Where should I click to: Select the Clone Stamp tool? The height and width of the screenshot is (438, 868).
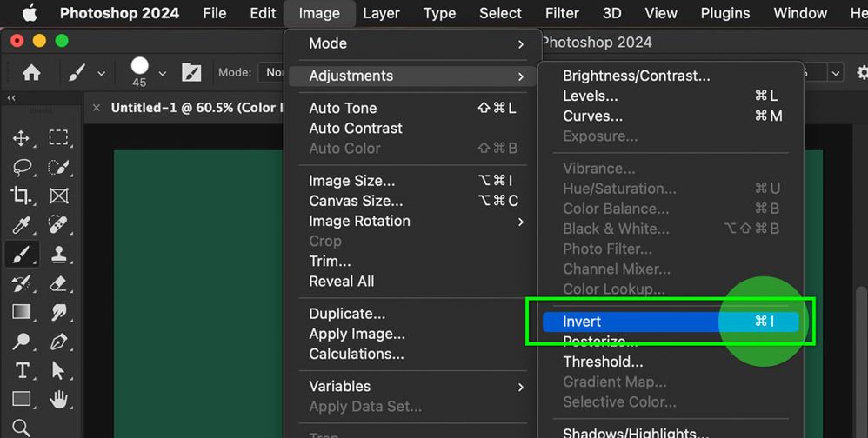[58, 255]
